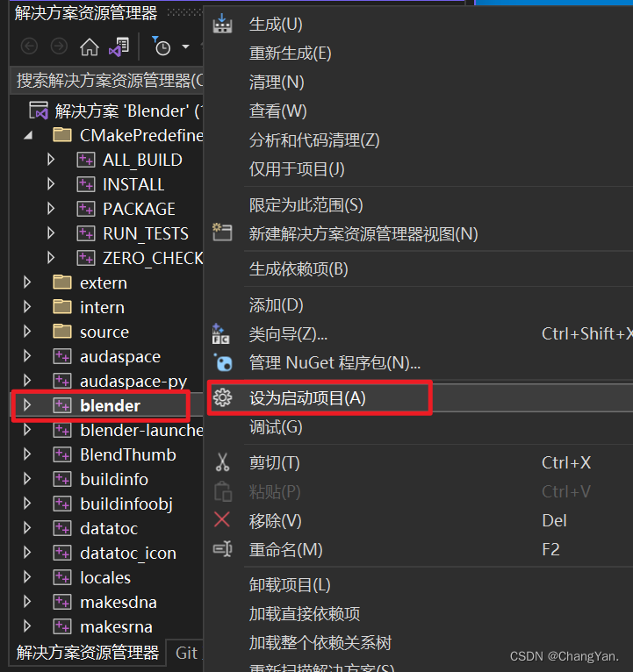Click the makesrna project icon
This screenshot has height=672, width=633.
(x=62, y=626)
